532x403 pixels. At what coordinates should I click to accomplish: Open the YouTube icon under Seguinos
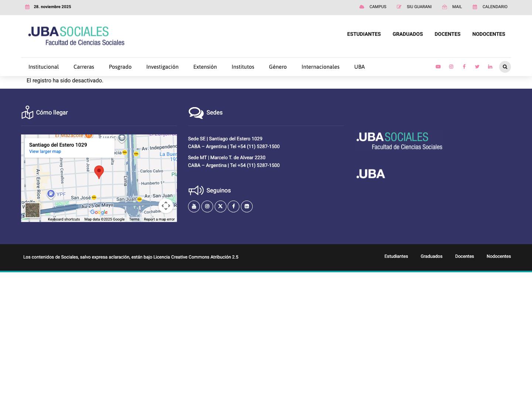194,206
